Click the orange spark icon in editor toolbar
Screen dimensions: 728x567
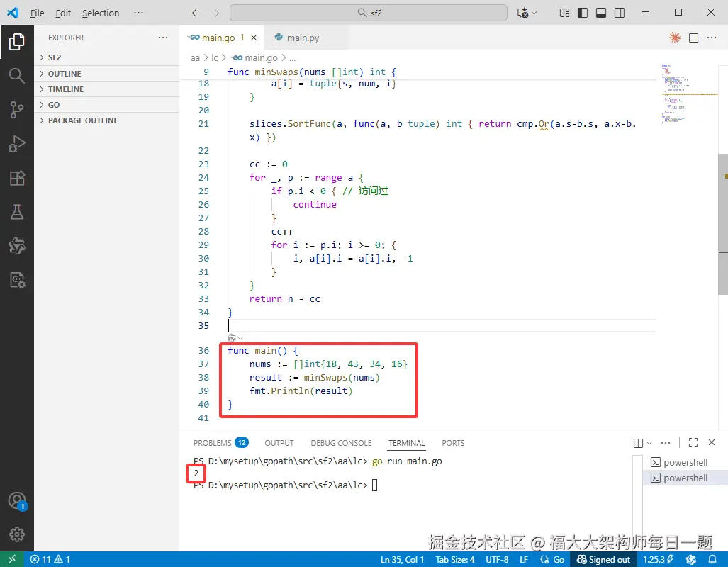(x=675, y=38)
